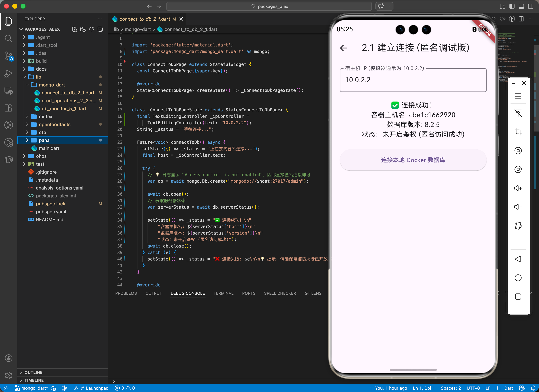Viewport: 539px width, 392px height.
Task: Toggle the bottom panel layout icon
Action: [521, 6]
